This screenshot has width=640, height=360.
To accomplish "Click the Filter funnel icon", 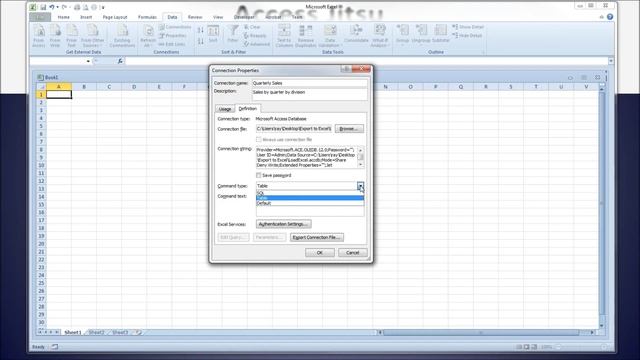I will 233,34.
